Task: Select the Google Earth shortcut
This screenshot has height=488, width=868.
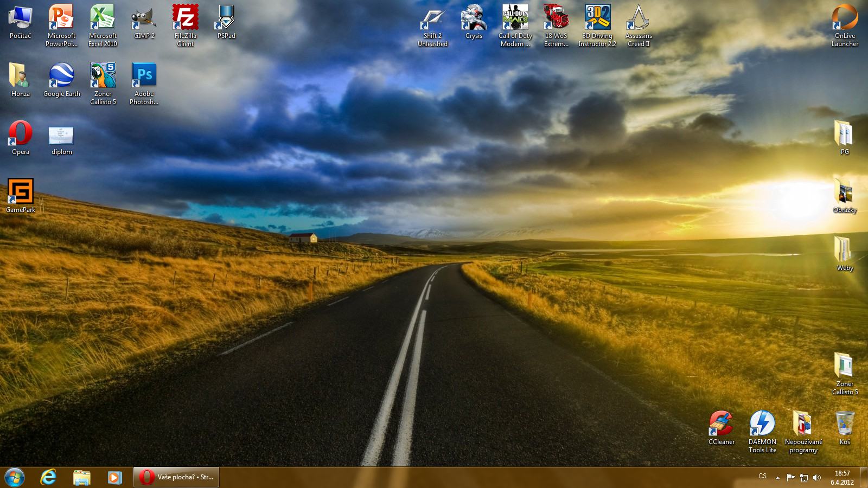Action: [61, 76]
